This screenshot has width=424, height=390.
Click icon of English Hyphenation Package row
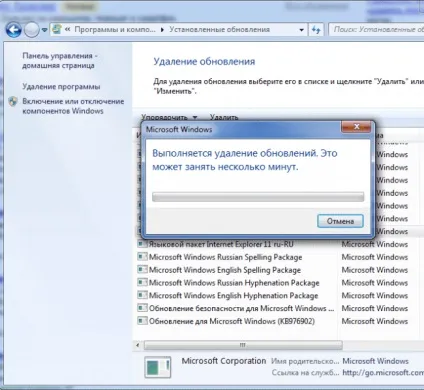click(142, 295)
